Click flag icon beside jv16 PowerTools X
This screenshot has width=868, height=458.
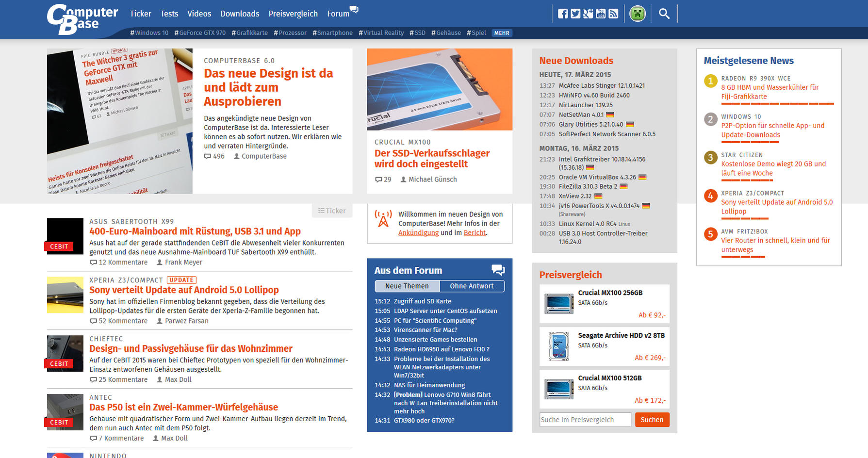pyautogui.click(x=646, y=206)
